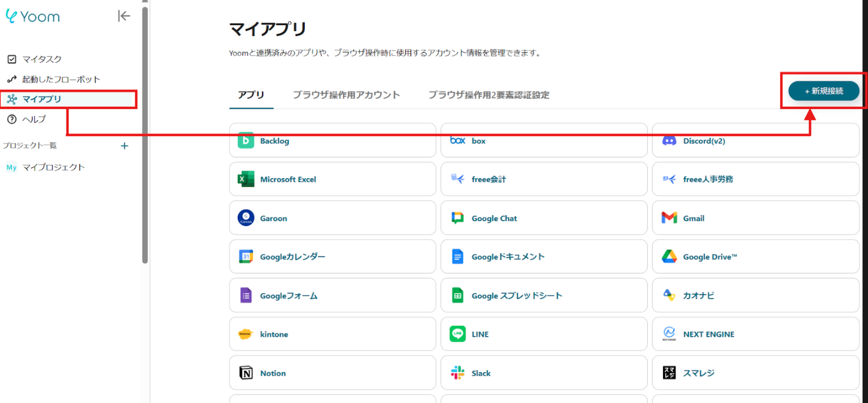The image size is (868, 403).
Task: Open the Google Drive icon
Action: pos(669,257)
